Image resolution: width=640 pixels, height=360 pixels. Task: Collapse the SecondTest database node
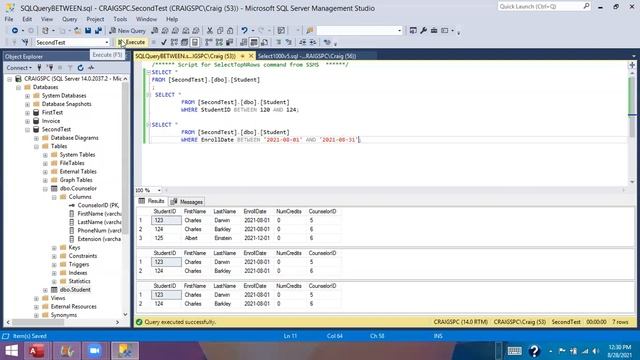[x=27, y=130]
